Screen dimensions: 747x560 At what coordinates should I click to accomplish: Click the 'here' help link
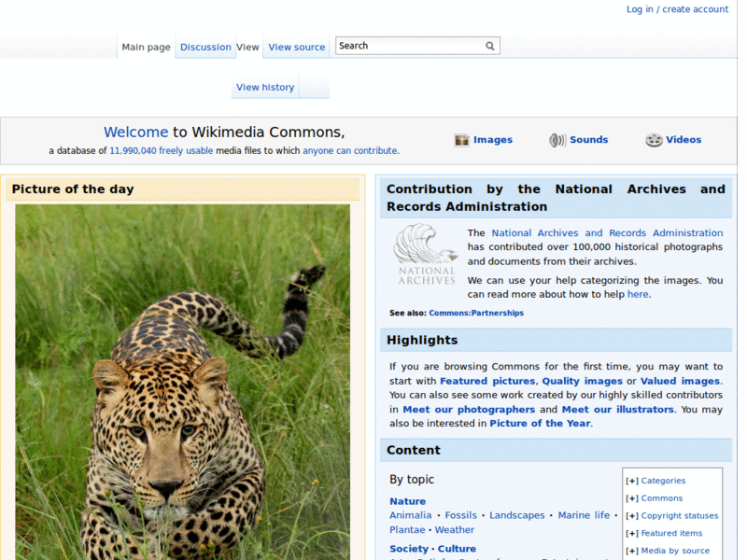[638, 294]
